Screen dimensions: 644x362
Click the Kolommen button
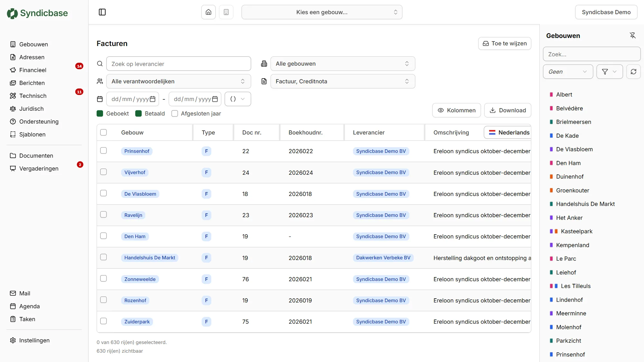click(456, 110)
